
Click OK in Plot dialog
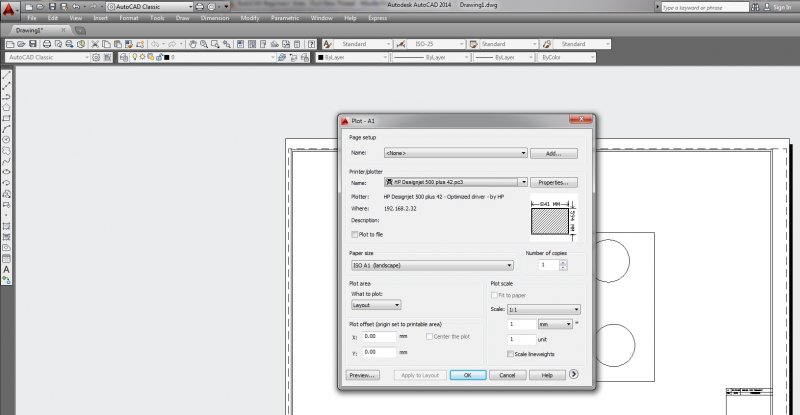(x=468, y=375)
